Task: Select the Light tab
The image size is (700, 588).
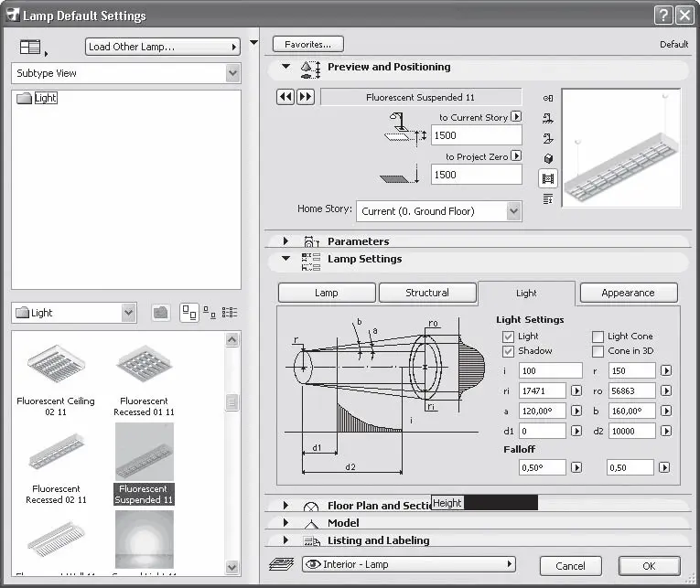Action: [x=526, y=294]
